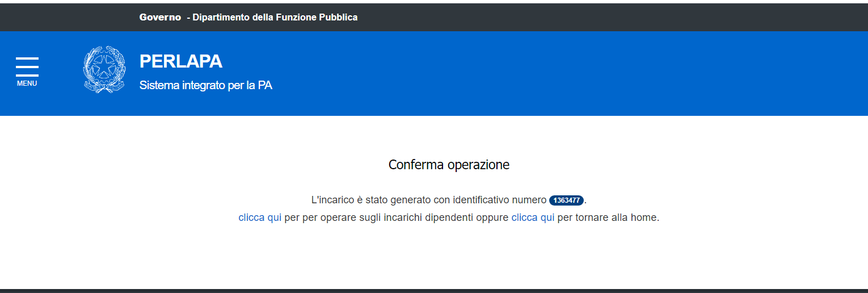Screen dimensions: 868x293
Task: Click the identifier badge 1363477
Action: tap(566, 200)
